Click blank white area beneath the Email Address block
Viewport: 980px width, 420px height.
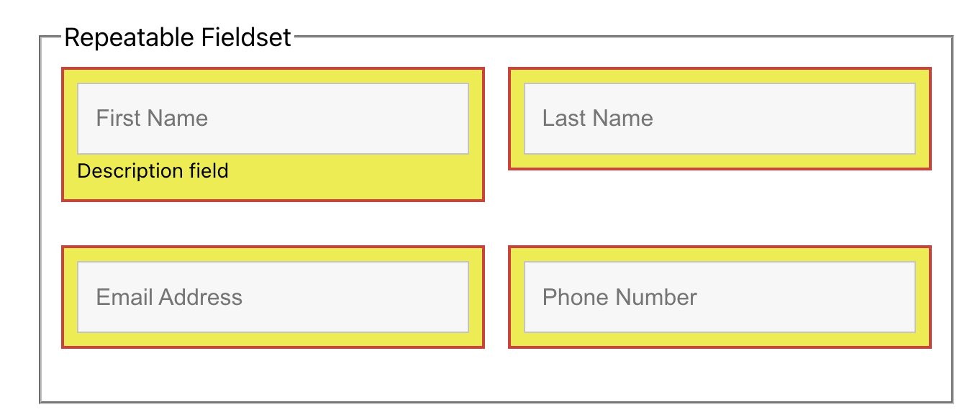click(x=273, y=375)
